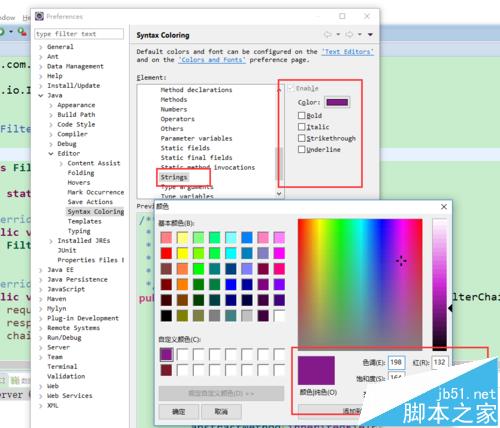Expand the Web Services tree node
This screenshot has width=500, height=428.
pyautogui.click(x=41, y=396)
